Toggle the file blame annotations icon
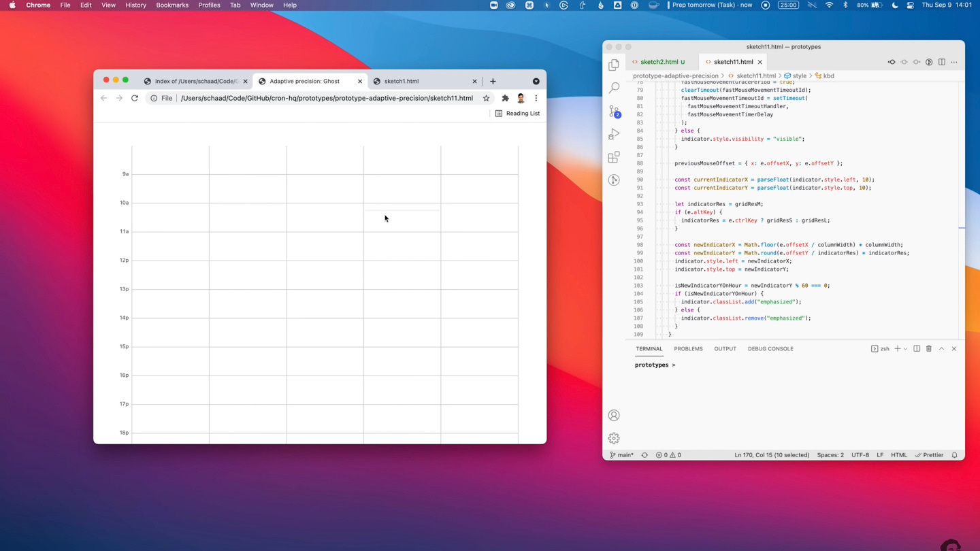The width and height of the screenshot is (980, 551). [x=929, y=62]
